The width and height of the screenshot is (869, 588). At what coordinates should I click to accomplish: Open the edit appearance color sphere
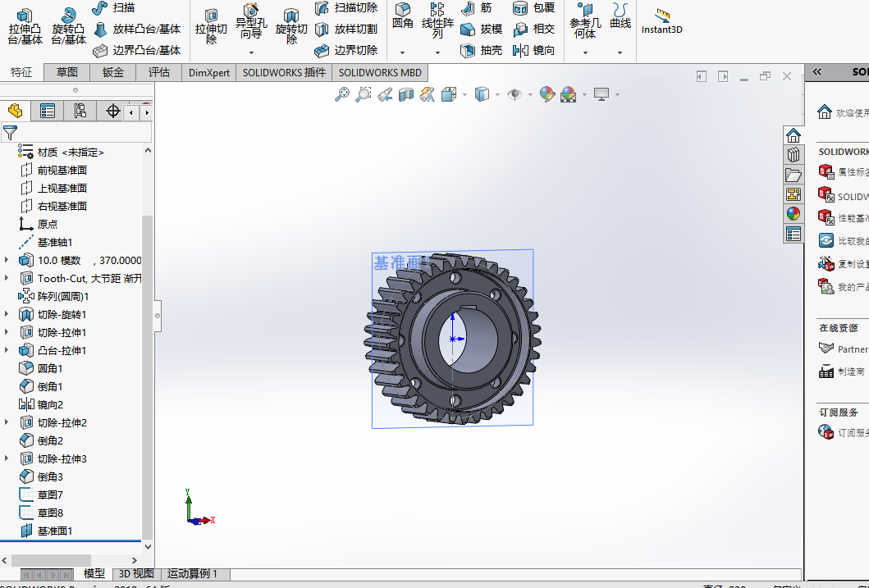[x=547, y=94]
